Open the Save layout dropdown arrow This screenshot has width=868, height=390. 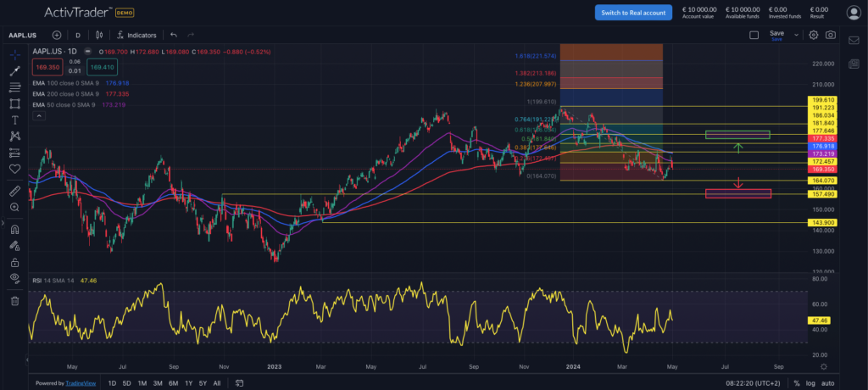[x=796, y=35]
